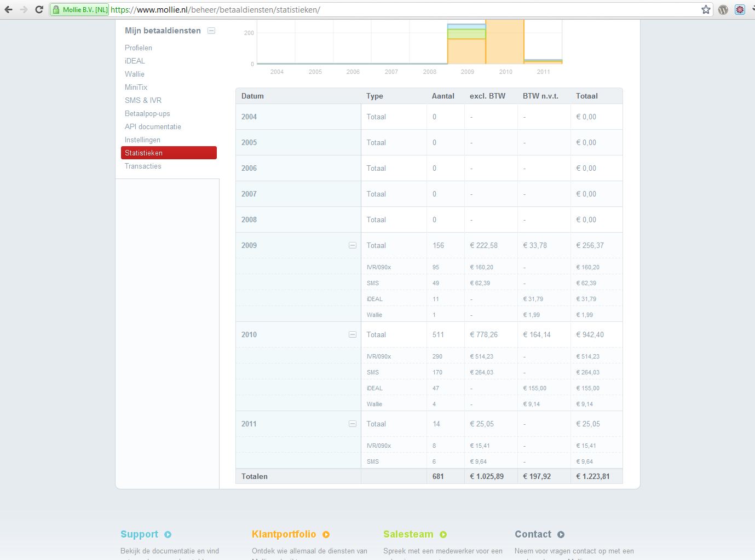This screenshot has height=560, width=755.
Task: Click the WordPress extension icon
Action: (x=723, y=9)
